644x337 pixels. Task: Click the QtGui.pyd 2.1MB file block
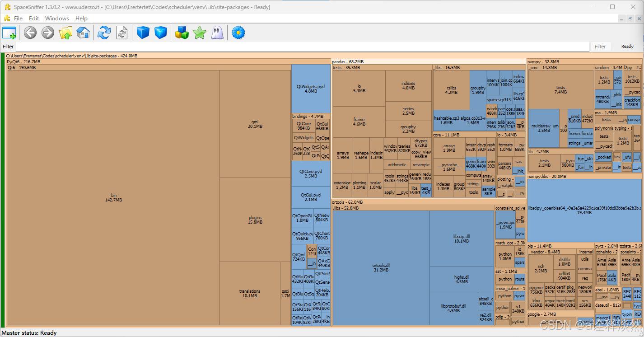pyautogui.click(x=311, y=197)
